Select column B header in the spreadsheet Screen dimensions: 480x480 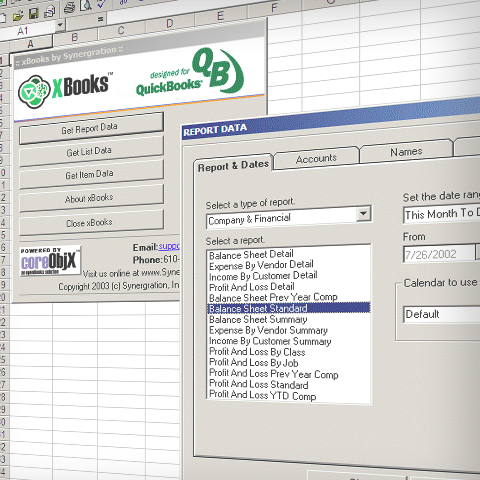point(75,37)
